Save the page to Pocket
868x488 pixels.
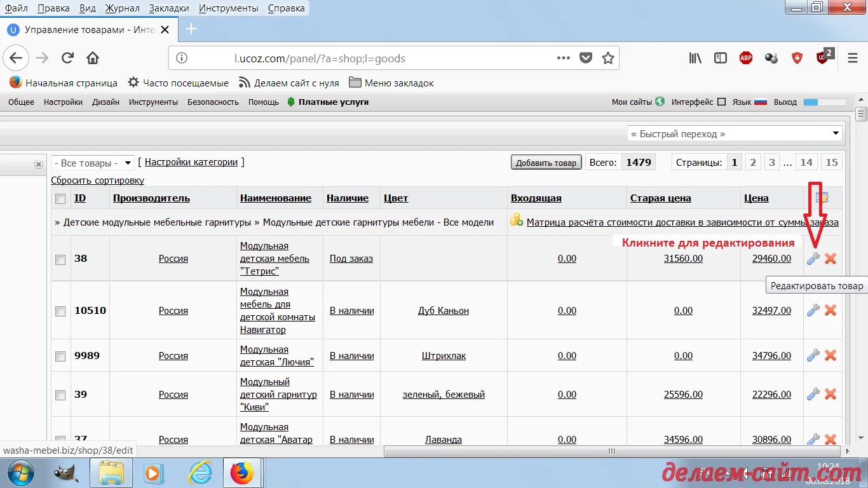pyautogui.click(x=586, y=58)
